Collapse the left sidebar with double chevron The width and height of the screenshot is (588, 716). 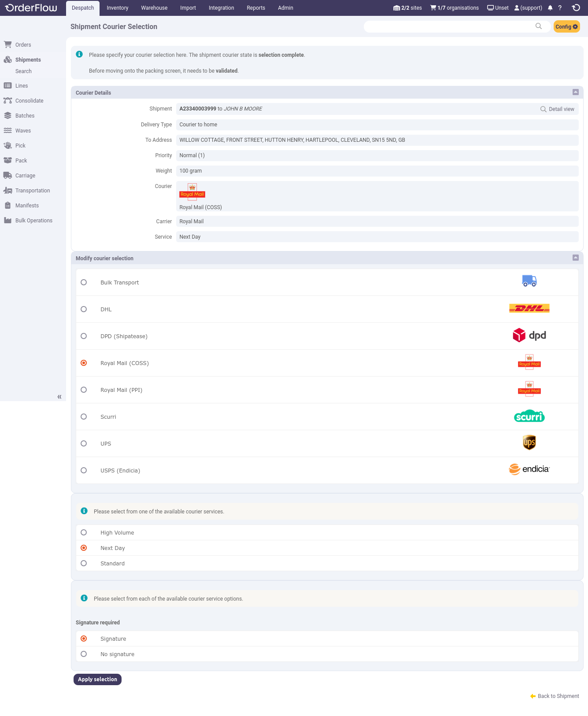pos(59,397)
